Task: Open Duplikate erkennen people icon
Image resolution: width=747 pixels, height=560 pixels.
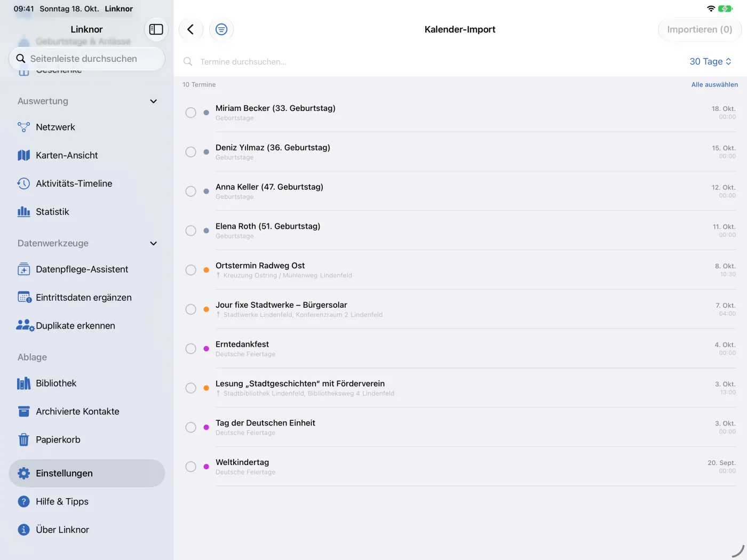Action: point(25,325)
